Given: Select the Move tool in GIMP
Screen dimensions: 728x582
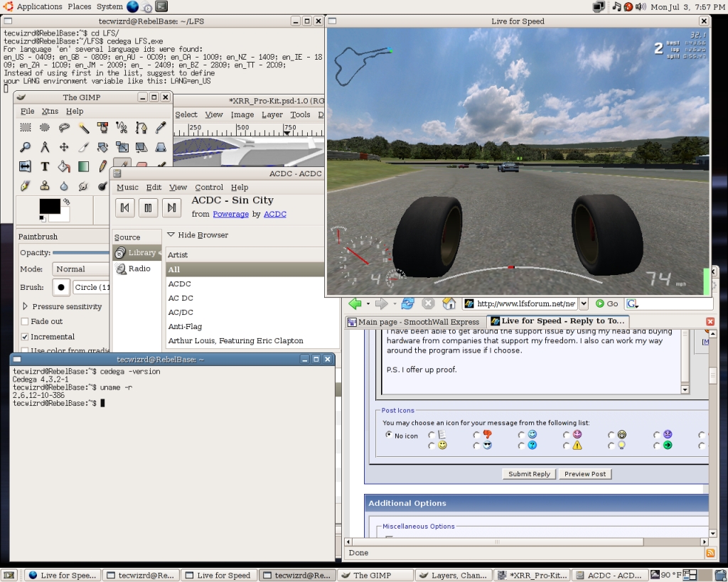Looking at the screenshot, I should [x=64, y=147].
